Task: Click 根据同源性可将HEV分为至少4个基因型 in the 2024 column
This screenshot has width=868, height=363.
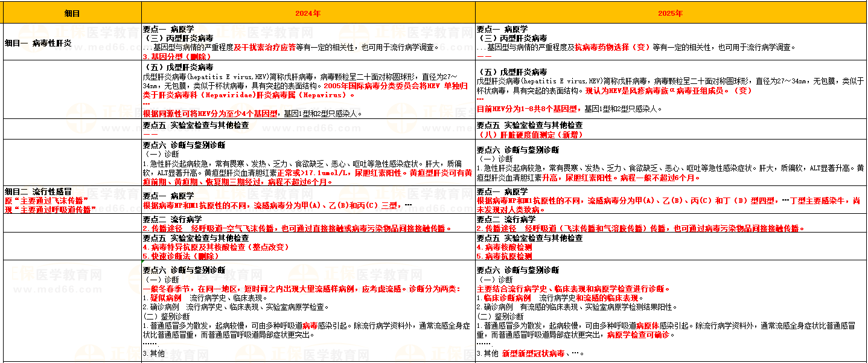Action: click(x=210, y=113)
